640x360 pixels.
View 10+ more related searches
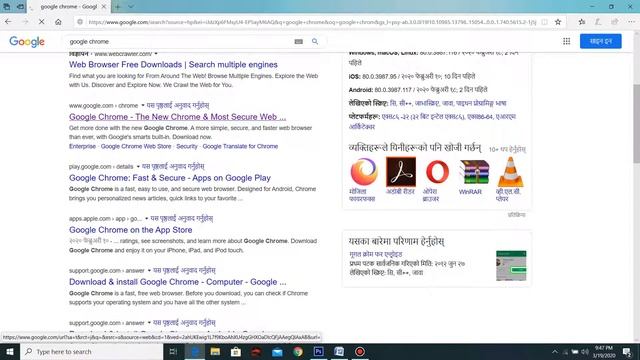(x=507, y=149)
